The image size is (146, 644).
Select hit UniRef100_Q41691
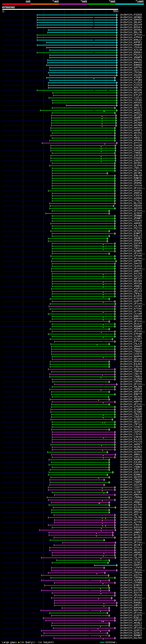pyautogui.click(x=131, y=75)
